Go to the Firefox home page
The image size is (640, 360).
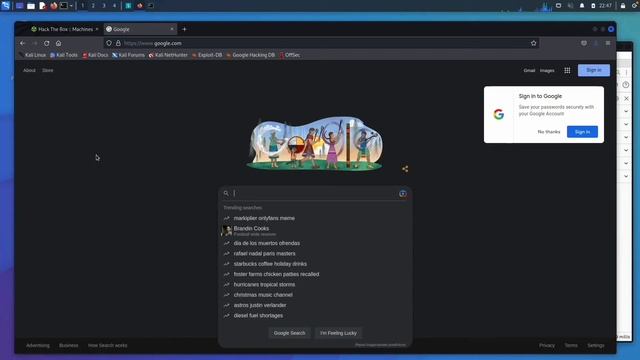click(58, 43)
